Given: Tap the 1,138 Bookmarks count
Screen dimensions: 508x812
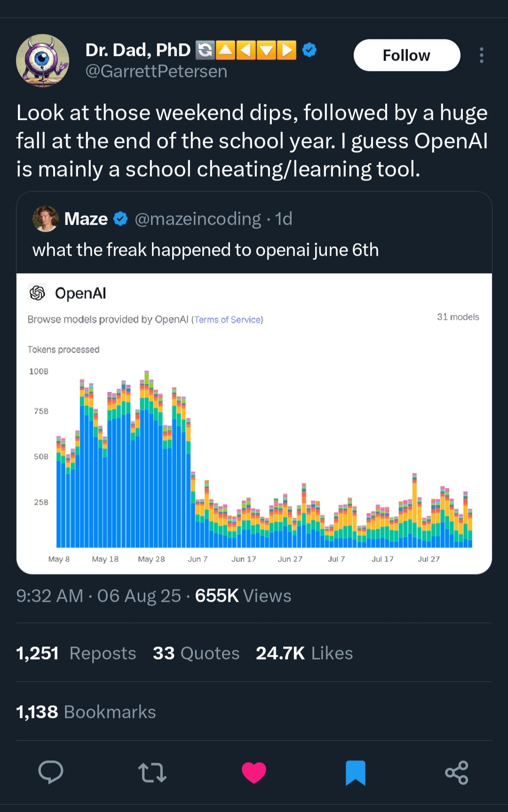Looking at the screenshot, I should (x=86, y=712).
